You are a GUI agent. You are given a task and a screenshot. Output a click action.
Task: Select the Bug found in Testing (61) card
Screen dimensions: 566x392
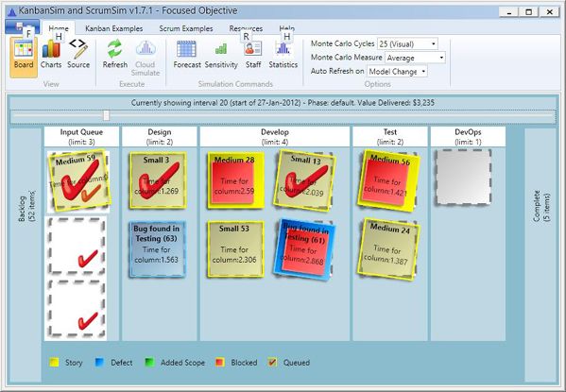[x=304, y=248]
